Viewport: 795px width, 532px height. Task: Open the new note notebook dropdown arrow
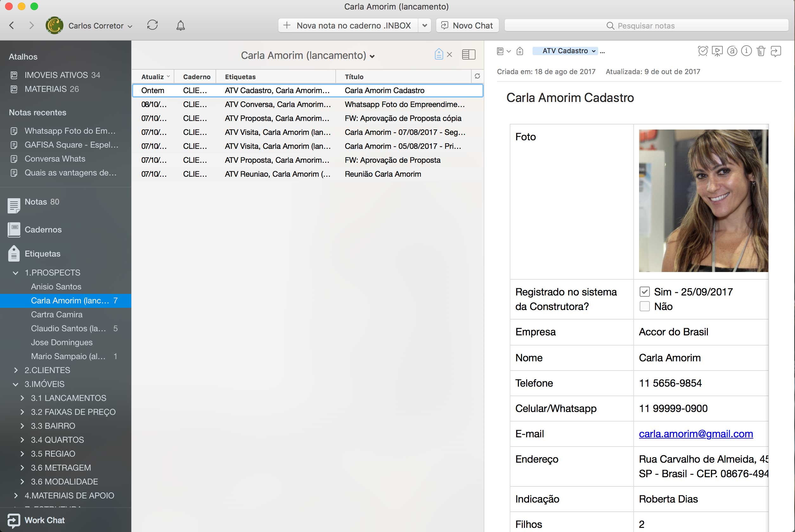(x=424, y=25)
